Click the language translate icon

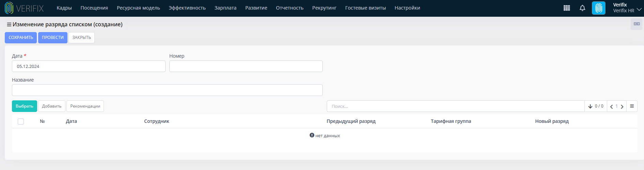(x=637, y=24)
